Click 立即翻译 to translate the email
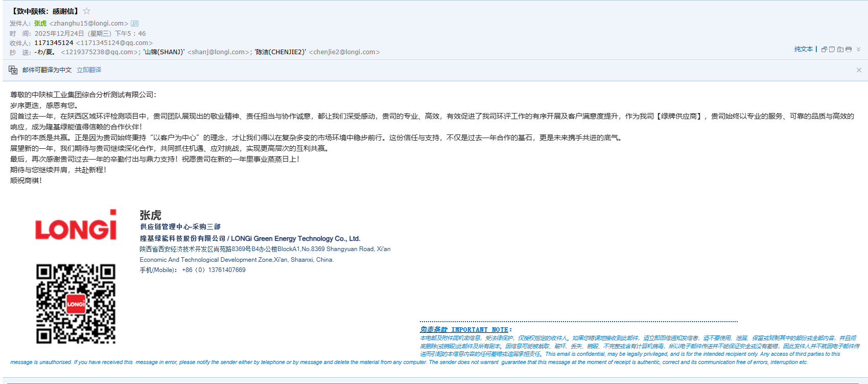868x384 pixels. click(89, 70)
